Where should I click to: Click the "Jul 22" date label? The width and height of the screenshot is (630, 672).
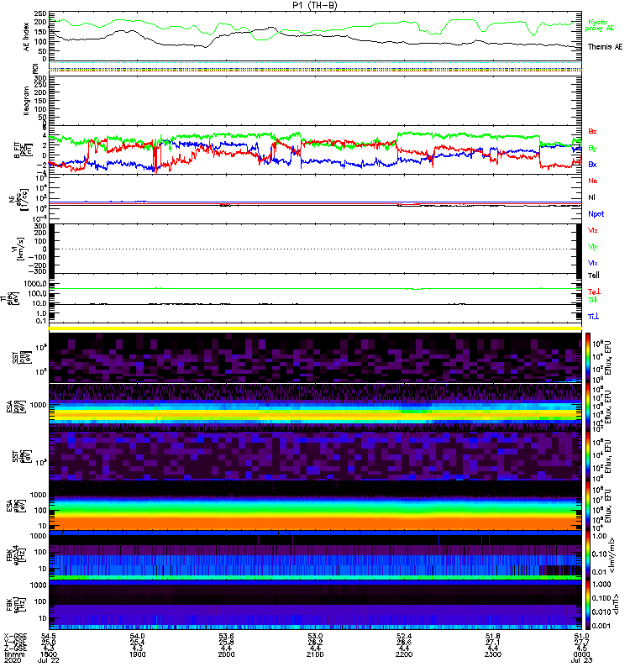[49, 660]
